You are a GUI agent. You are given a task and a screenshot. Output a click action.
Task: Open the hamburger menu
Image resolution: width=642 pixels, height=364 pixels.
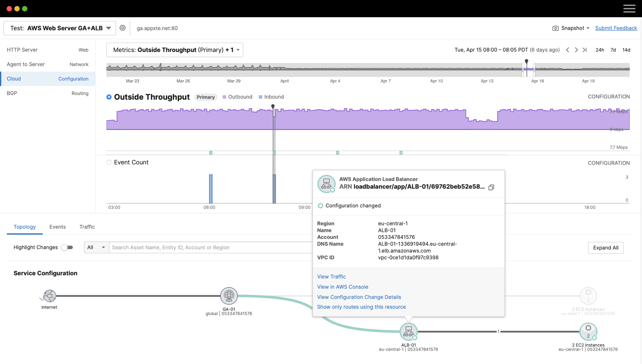629,9
